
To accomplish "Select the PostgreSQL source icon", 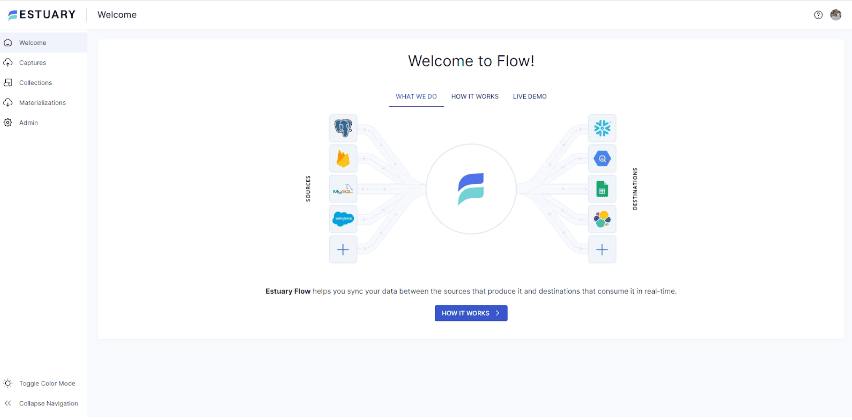I will (343, 128).
